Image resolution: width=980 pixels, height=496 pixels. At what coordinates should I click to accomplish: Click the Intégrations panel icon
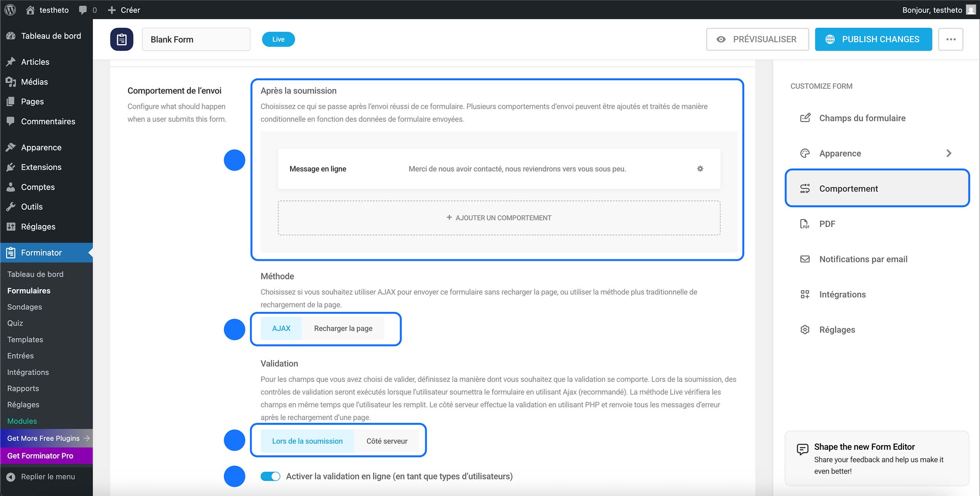tap(805, 294)
